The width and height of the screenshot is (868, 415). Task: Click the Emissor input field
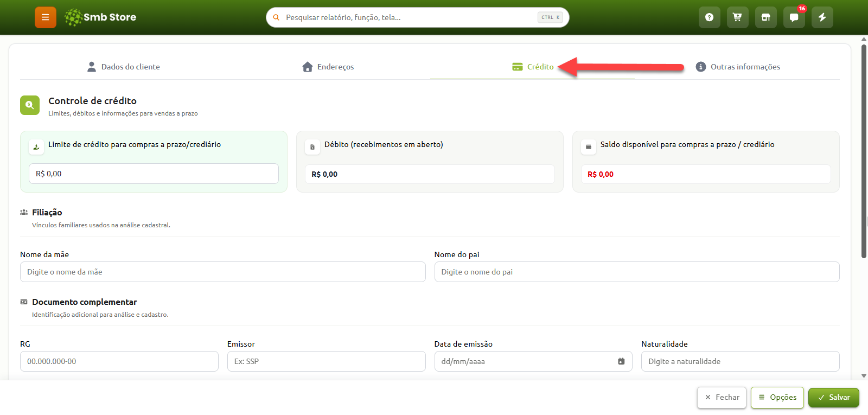click(326, 361)
